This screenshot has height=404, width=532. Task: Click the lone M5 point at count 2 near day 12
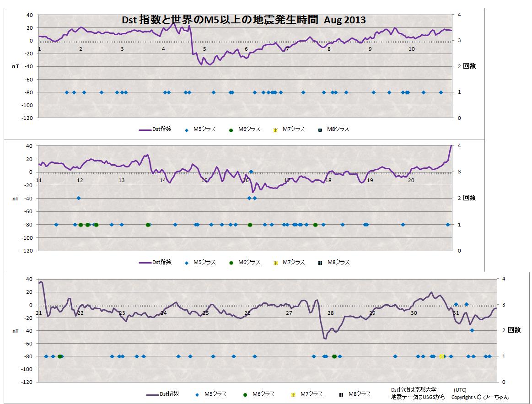click(x=79, y=198)
